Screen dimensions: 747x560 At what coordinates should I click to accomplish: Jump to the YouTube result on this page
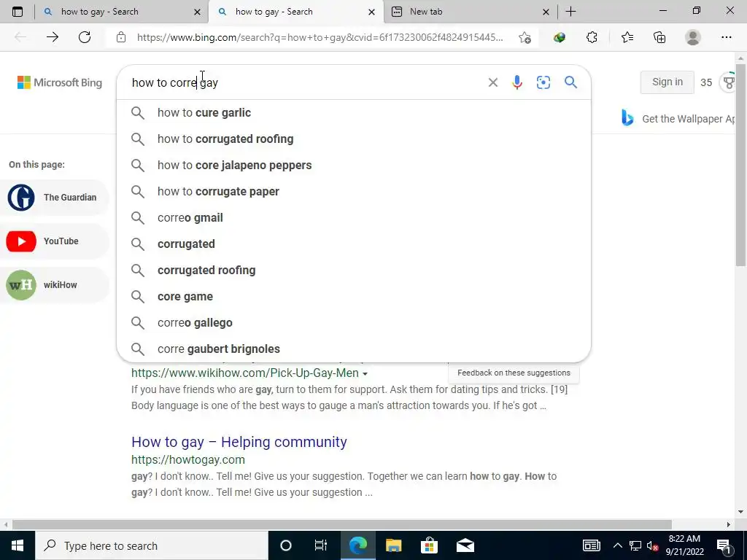[54, 241]
